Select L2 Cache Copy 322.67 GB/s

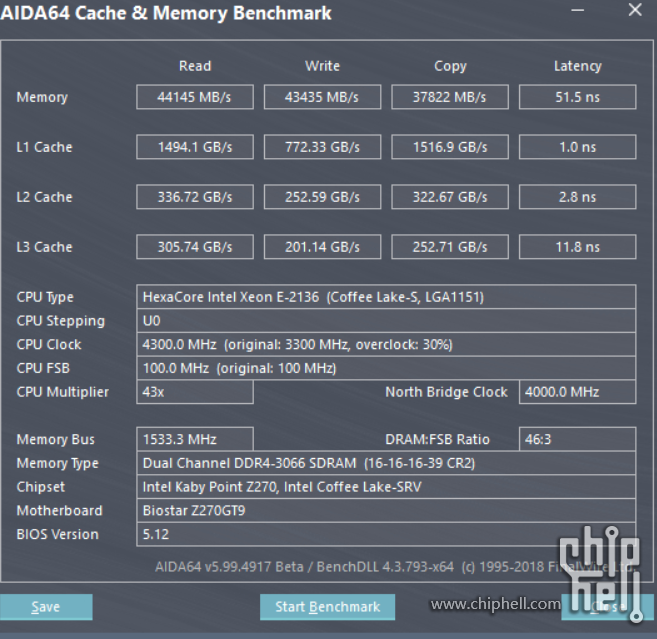[450, 197]
